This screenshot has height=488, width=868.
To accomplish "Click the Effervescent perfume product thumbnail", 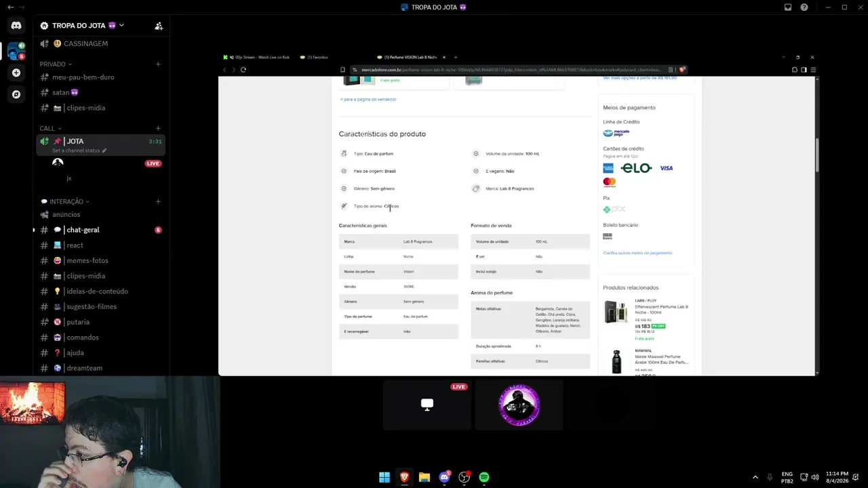I will point(616,312).
